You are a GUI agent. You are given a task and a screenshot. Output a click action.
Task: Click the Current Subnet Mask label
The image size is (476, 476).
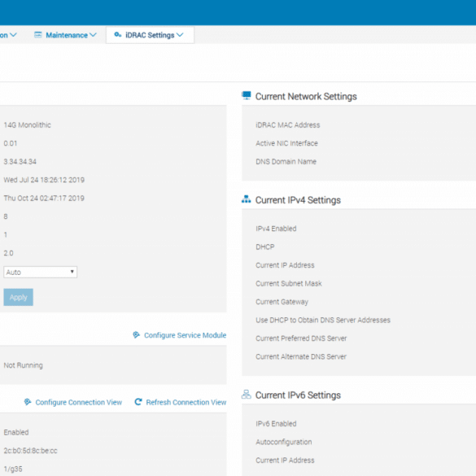[x=289, y=283]
